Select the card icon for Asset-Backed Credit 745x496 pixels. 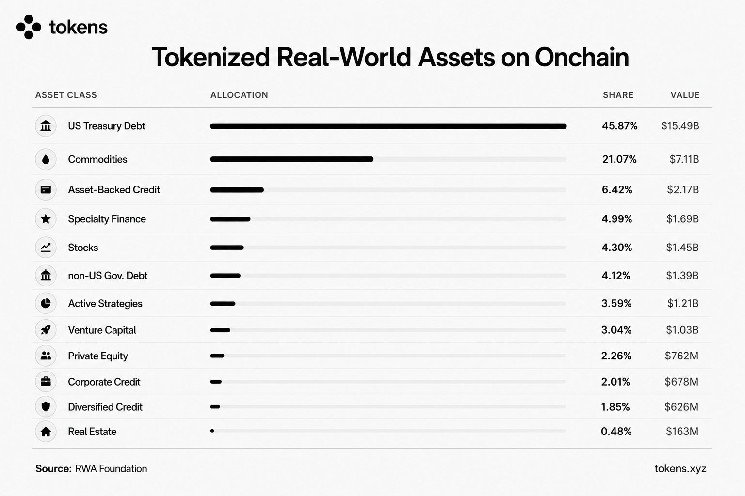click(x=46, y=190)
